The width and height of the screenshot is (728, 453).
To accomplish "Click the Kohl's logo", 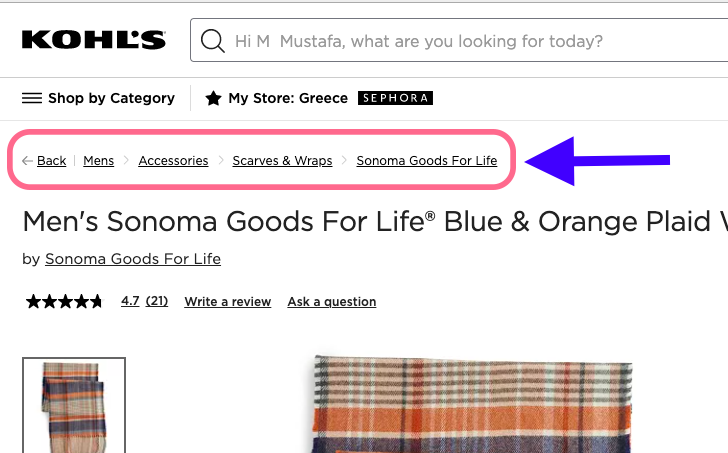I will tap(93, 41).
